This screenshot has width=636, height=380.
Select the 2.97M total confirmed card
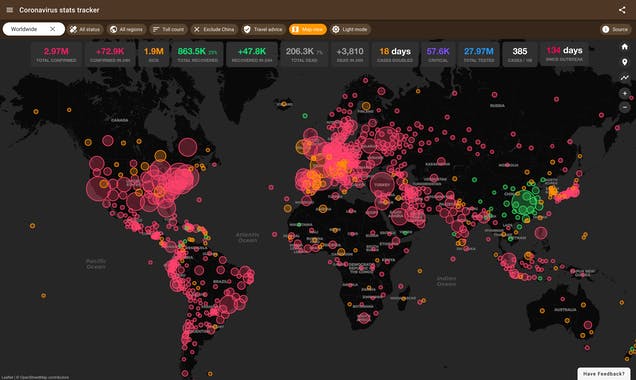[x=56, y=54]
